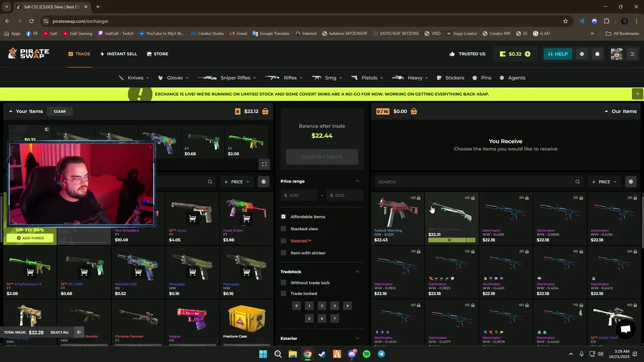Open the You Receive cart basket icon
The width and height of the screenshot is (644, 362).
coord(414,111)
